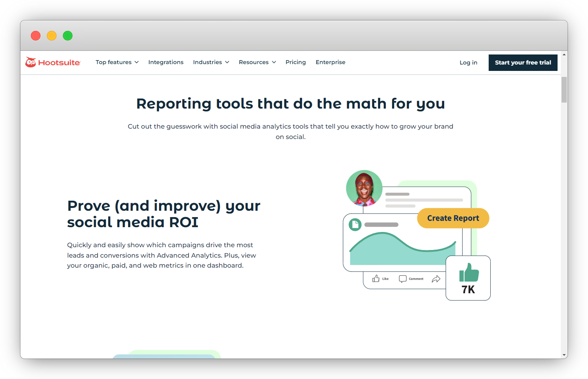The height and width of the screenshot is (379, 588).
Task: Click the smiling person's avatar photo
Action: point(364,187)
